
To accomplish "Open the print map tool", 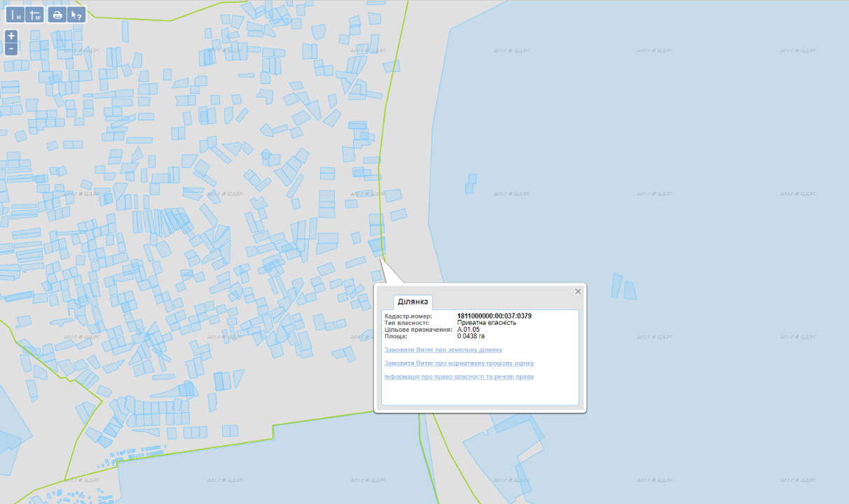I will tap(57, 15).
